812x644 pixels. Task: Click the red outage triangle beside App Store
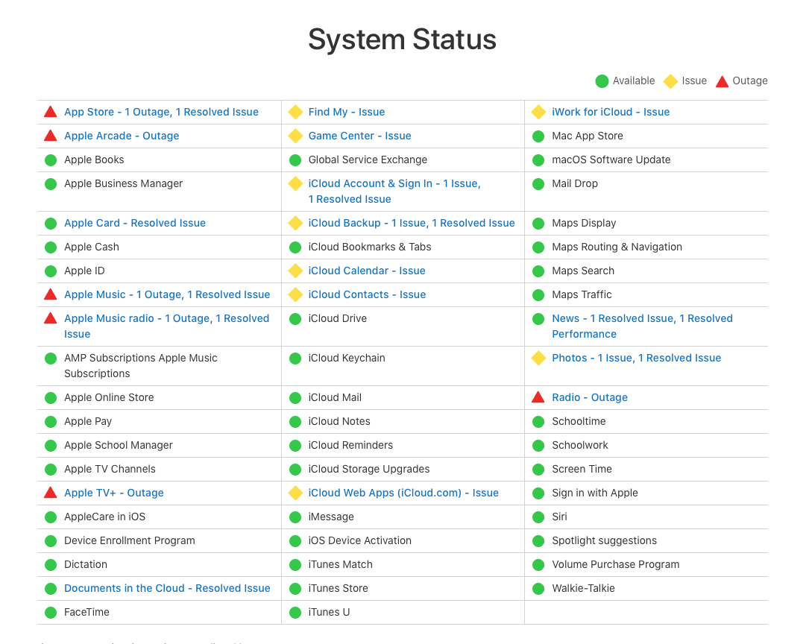(x=50, y=112)
